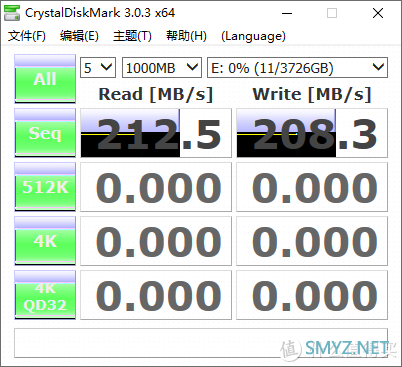Click the Write [MB/s] column header

pyautogui.click(x=312, y=94)
